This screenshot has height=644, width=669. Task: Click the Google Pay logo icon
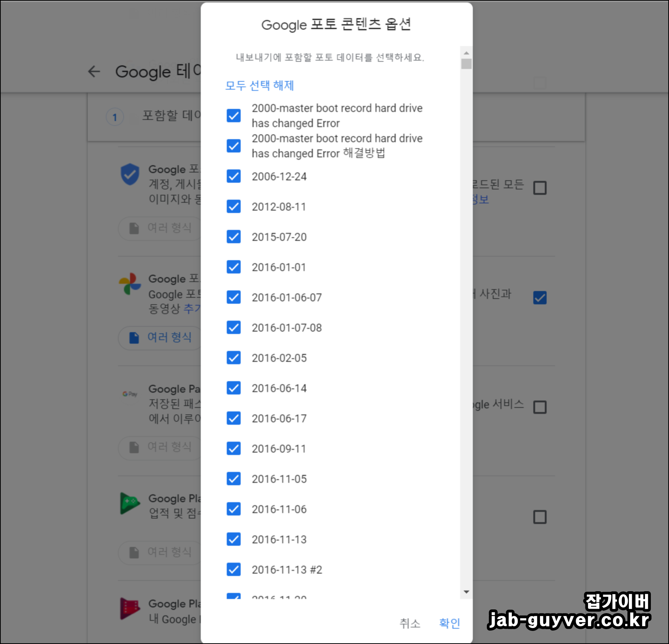pos(130,394)
